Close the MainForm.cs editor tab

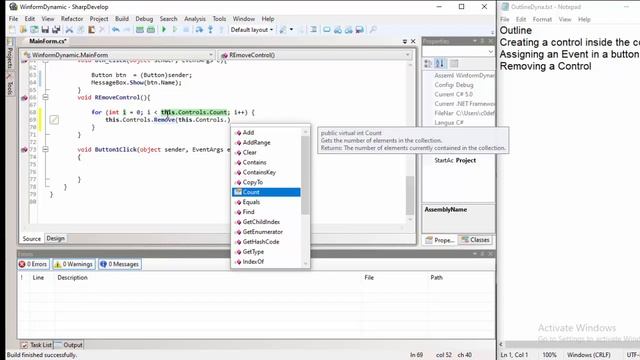(413, 41)
